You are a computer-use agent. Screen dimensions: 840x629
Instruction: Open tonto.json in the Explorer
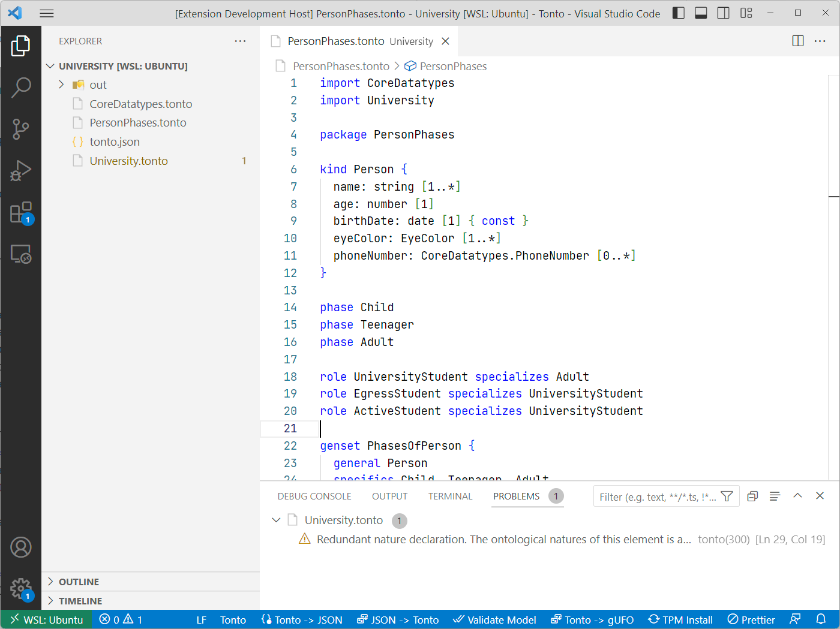[115, 142]
